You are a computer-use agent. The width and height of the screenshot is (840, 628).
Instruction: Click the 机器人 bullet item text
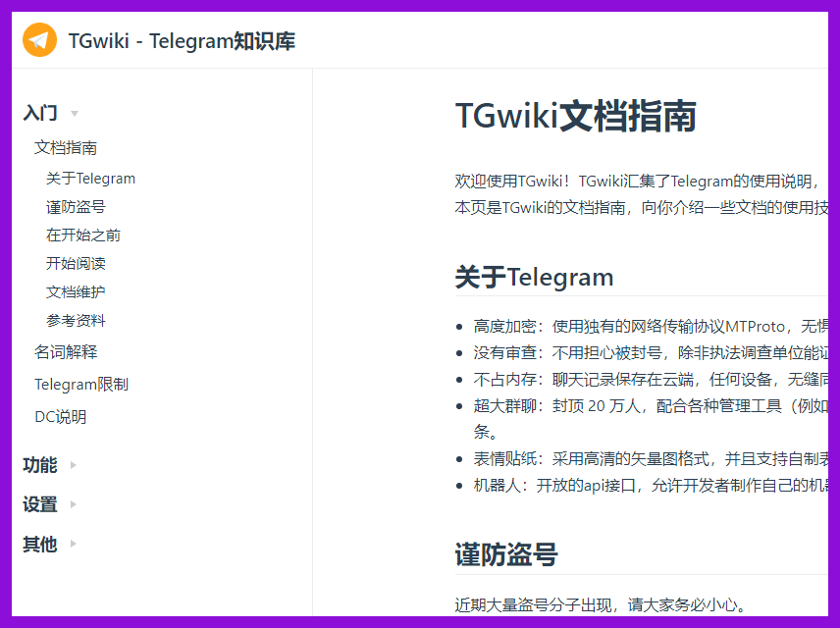click(651, 486)
